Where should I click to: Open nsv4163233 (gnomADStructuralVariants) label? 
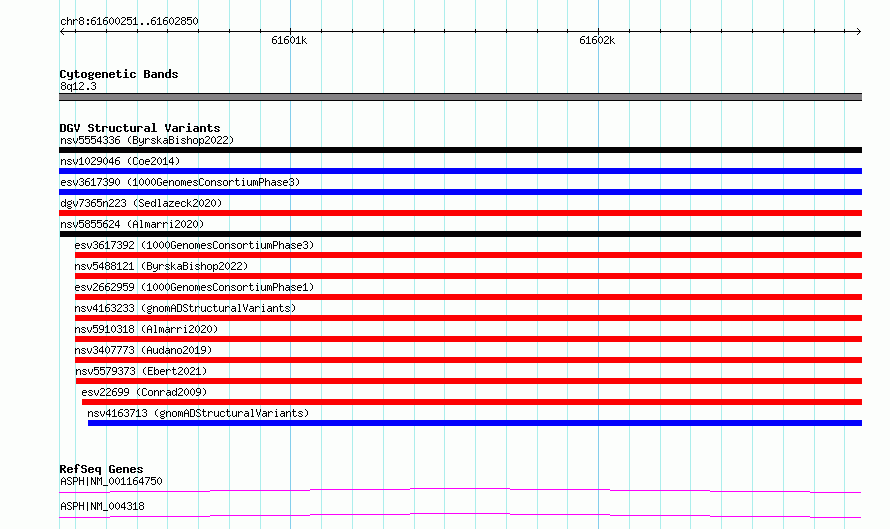(x=185, y=308)
